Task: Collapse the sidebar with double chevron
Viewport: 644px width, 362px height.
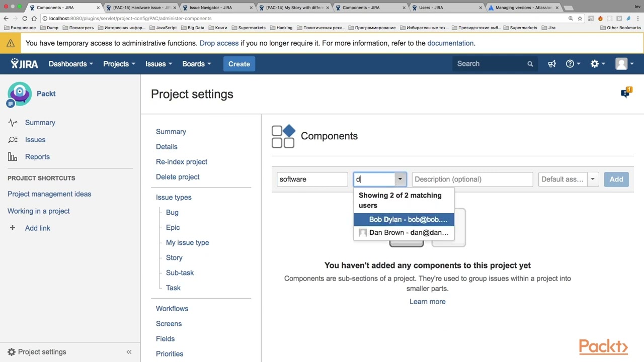Action: tap(129, 352)
